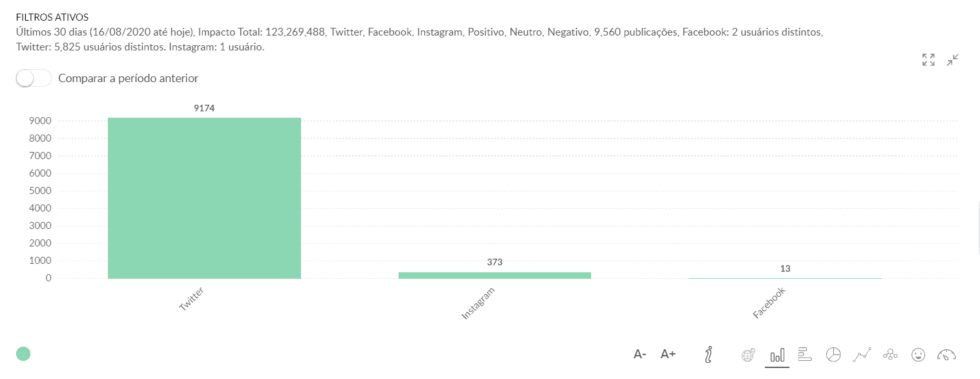Image resolution: width=980 pixels, height=379 pixels.
Task: Click the Twitter axis label
Action: (x=191, y=300)
